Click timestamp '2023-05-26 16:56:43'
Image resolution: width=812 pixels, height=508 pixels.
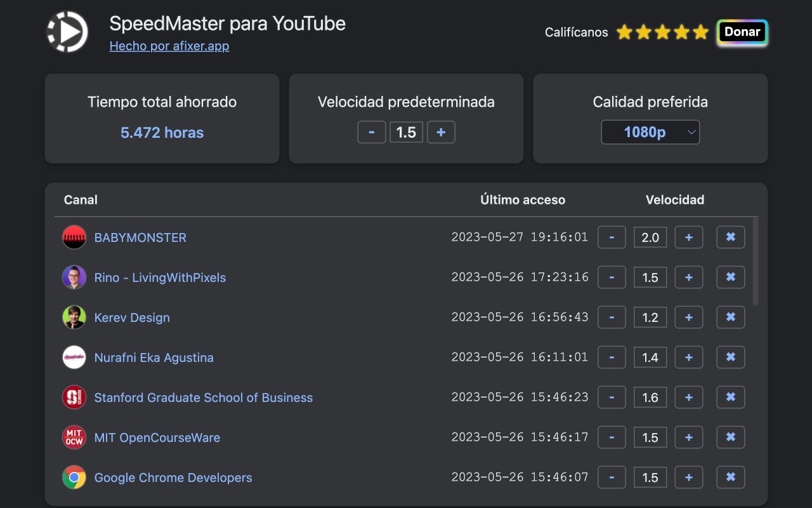[520, 317]
